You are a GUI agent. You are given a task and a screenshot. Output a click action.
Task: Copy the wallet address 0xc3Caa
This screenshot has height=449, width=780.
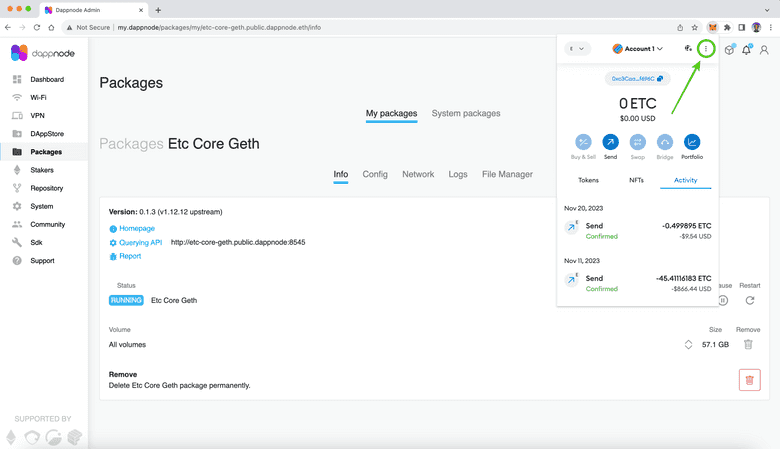[637, 78]
